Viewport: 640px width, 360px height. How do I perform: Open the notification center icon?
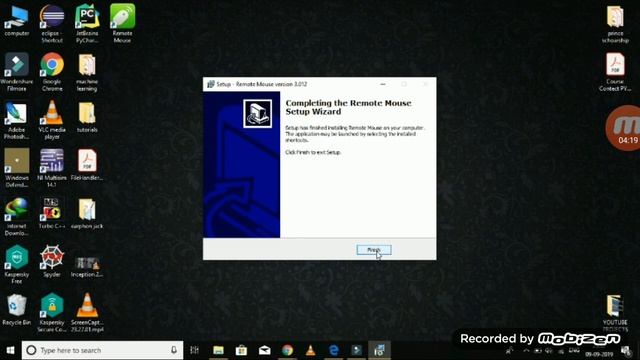click(x=626, y=351)
